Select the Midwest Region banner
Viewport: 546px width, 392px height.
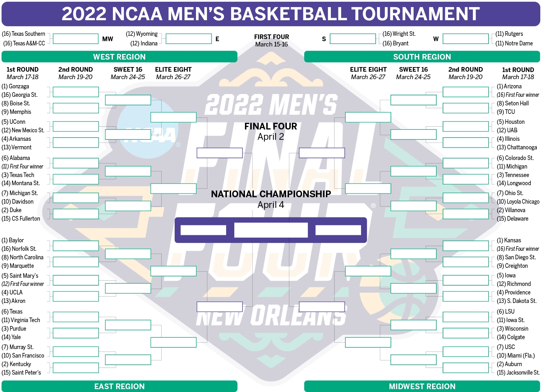[x=422, y=386]
